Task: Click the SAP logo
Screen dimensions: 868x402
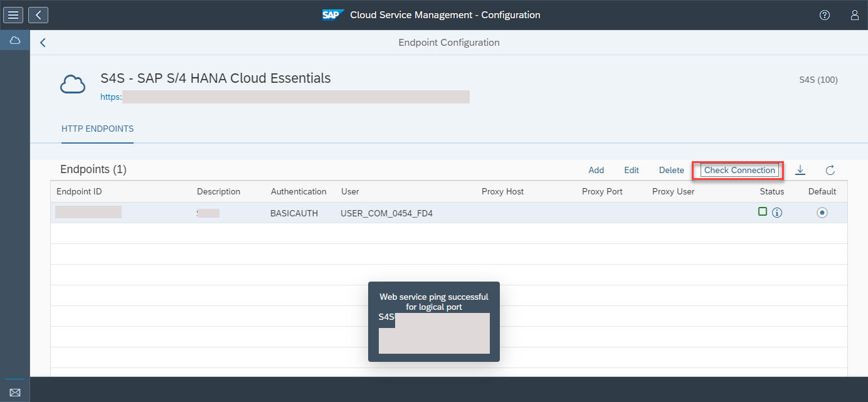Action: (x=333, y=14)
